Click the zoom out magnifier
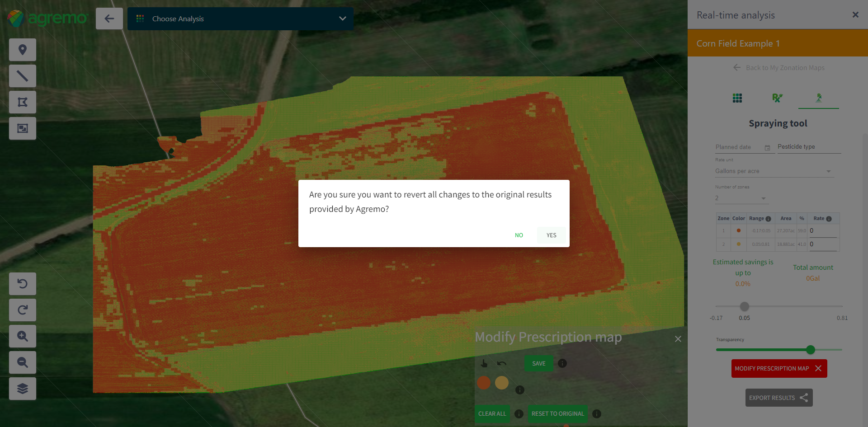868x427 pixels. (x=23, y=362)
